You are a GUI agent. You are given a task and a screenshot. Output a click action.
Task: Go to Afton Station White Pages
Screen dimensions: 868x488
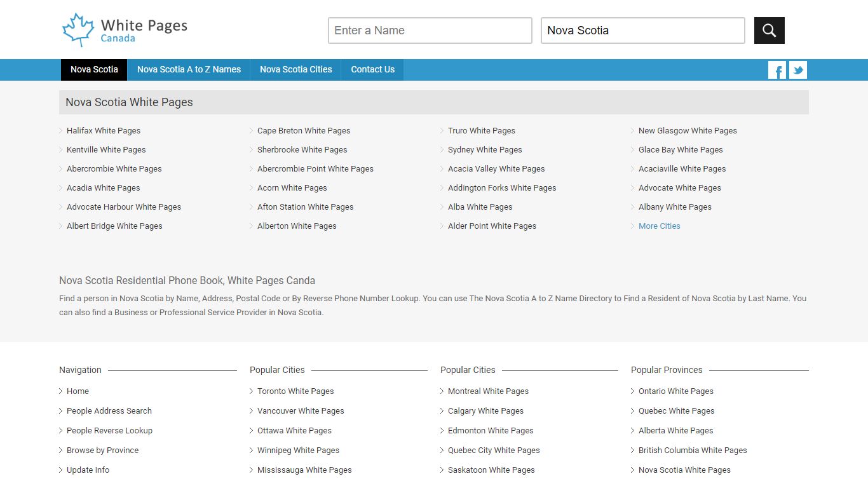(x=306, y=207)
